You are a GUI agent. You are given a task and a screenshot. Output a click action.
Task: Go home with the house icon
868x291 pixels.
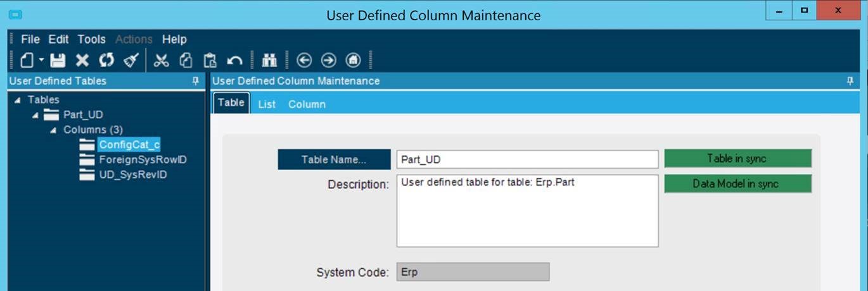click(353, 60)
